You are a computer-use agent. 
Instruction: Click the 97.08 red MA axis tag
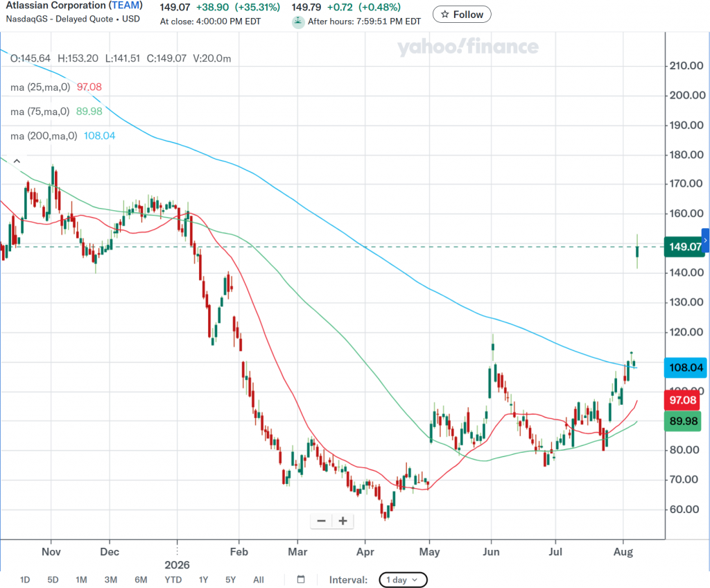point(682,400)
